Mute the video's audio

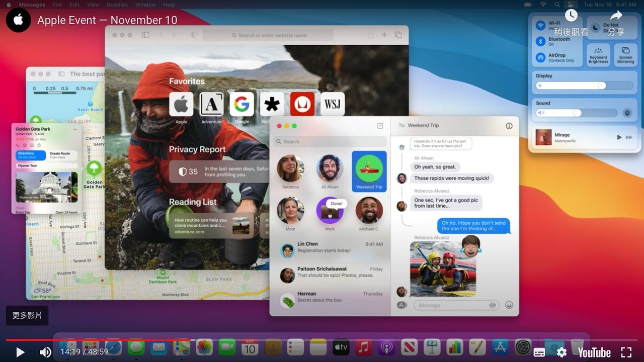click(x=45, y=352)
